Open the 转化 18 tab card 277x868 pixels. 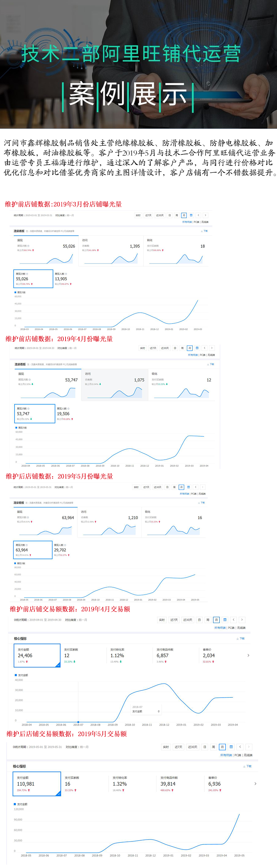coord(176,251)
